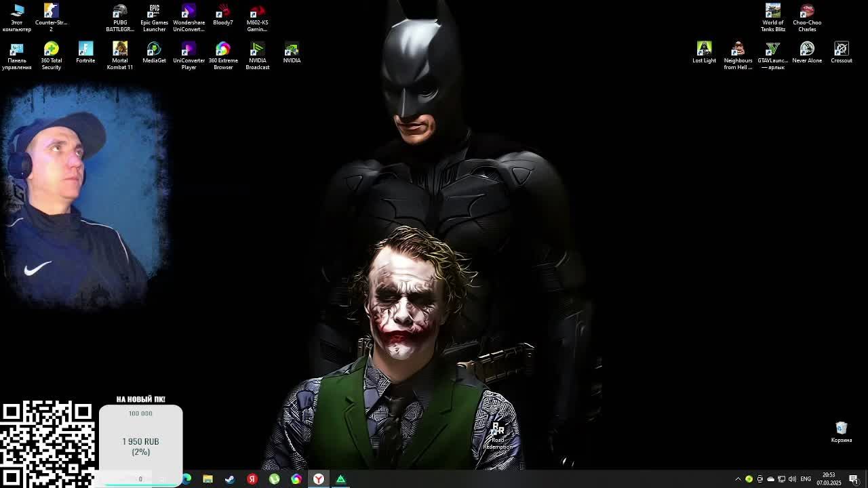The image size is (868, 488).
Task: Select the Crossout desktop shortcut
Action: click(x=842, y=53)
